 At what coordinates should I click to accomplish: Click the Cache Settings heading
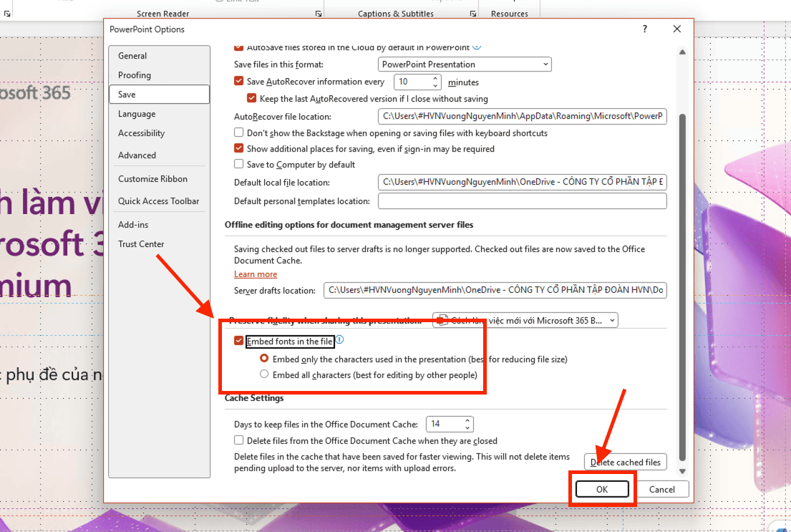[253, 397]
